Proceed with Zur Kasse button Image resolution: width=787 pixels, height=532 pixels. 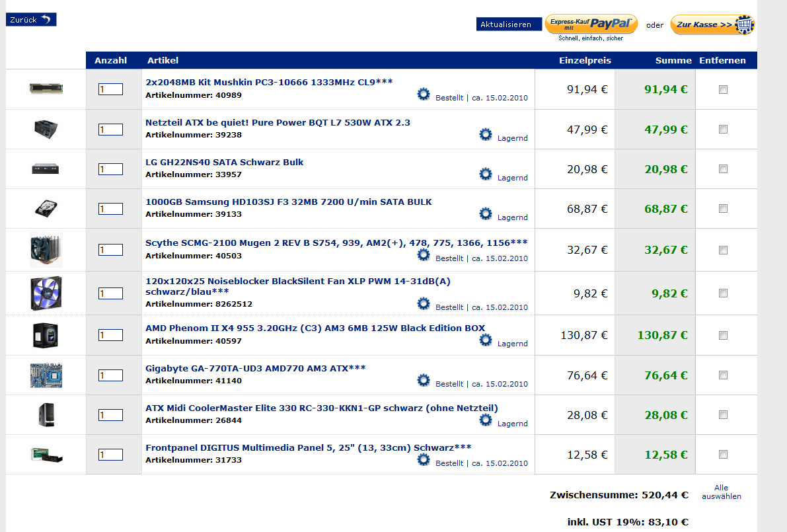[712, 24]
